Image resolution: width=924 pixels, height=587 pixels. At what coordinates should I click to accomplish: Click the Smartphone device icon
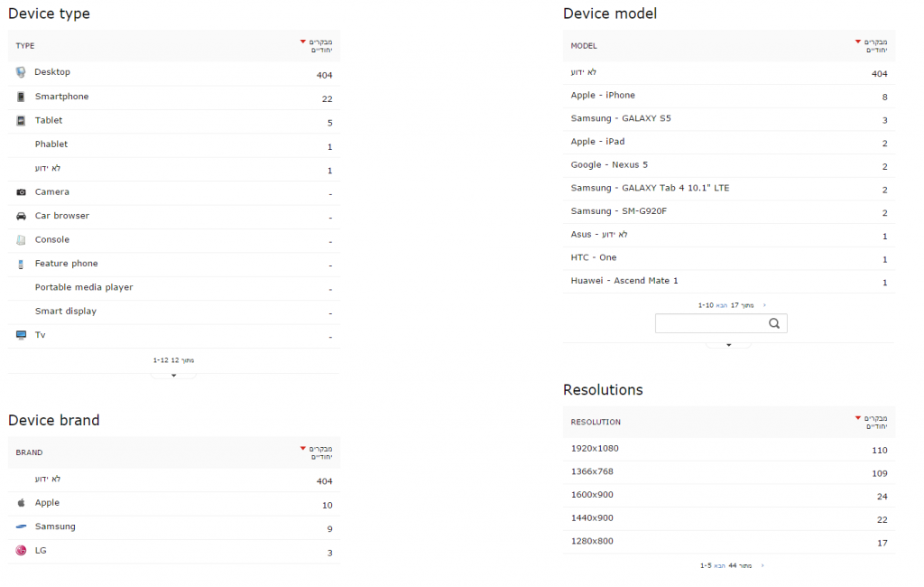21,97
